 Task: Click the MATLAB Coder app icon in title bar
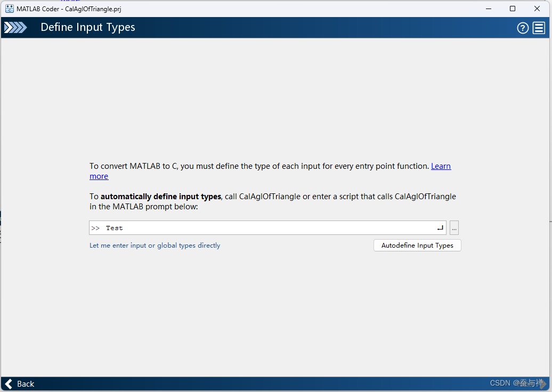tap(10, 9)
